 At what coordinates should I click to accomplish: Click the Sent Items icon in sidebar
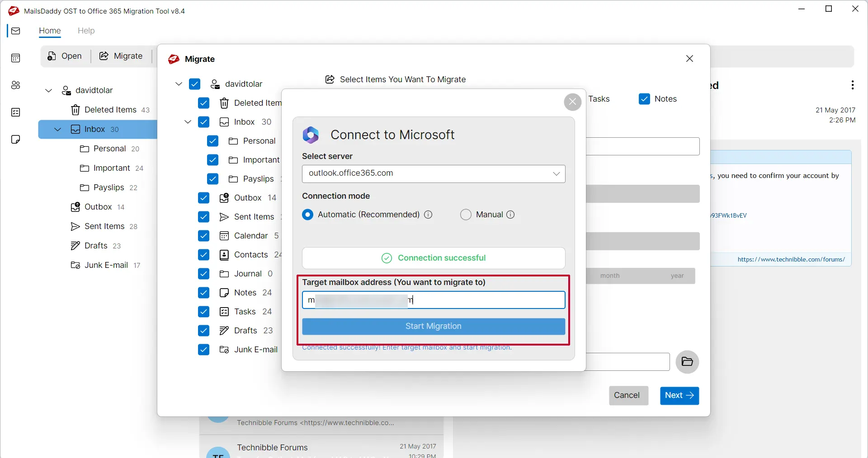tap(75, 226)
